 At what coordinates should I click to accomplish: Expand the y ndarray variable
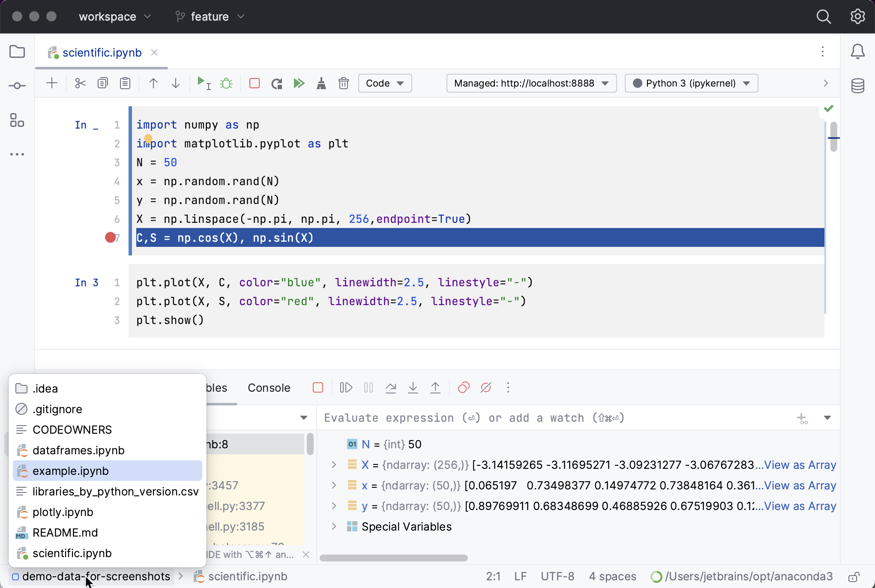334,506
